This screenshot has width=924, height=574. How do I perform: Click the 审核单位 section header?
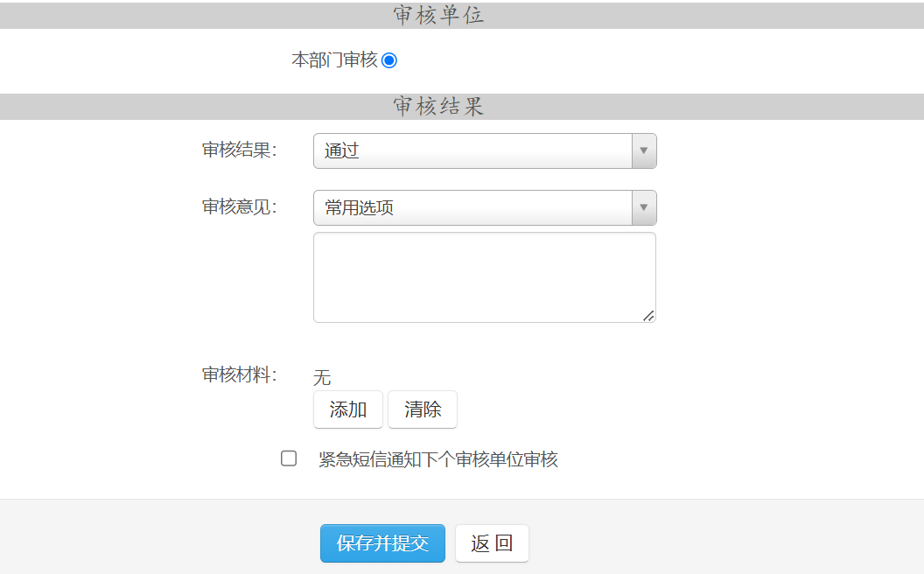(438, 16)
